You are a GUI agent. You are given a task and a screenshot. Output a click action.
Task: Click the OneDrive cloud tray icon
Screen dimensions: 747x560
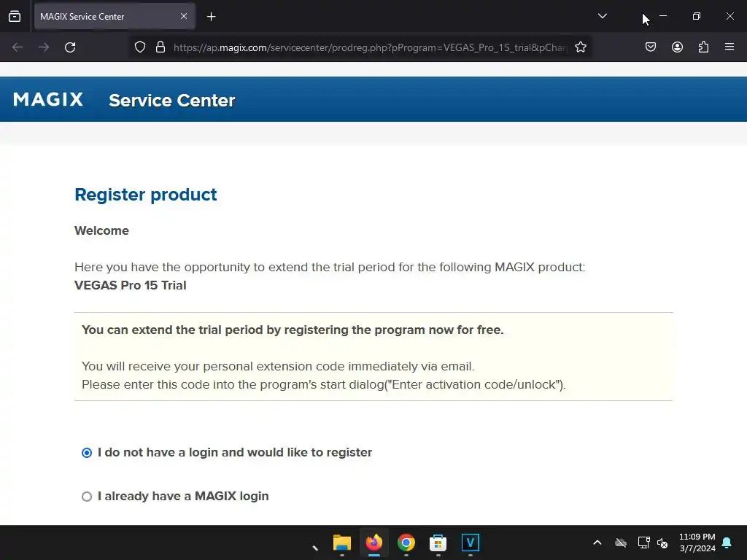pyautogui.click(x=620, y=542)
